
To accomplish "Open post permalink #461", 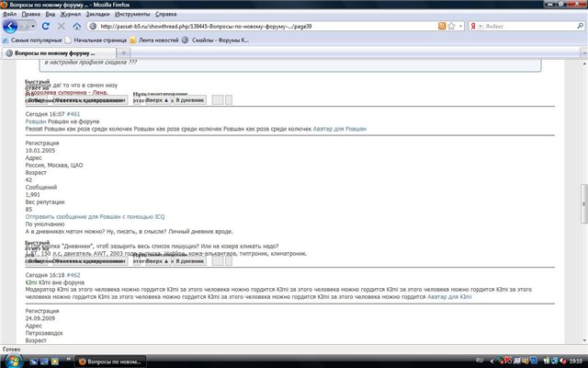I will [x=73, y=114].
